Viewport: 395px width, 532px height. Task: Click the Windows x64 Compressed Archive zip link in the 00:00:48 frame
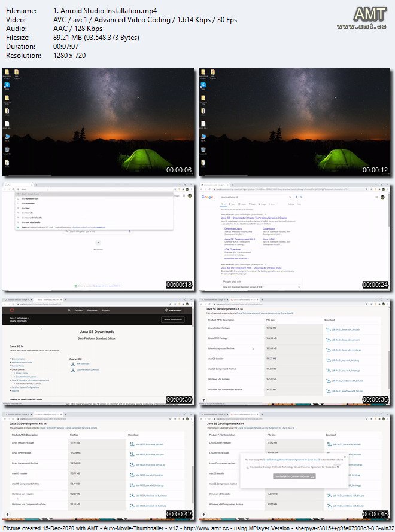coord(348,506)
